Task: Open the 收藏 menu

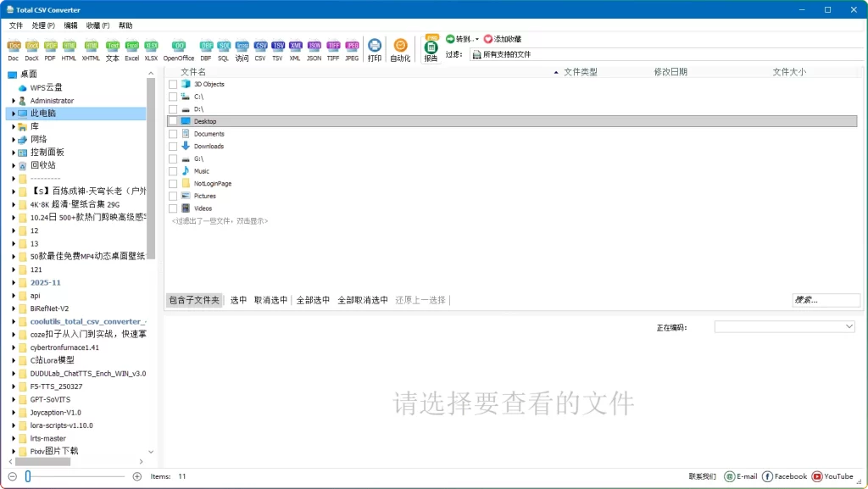Action: tap(96, 26)
